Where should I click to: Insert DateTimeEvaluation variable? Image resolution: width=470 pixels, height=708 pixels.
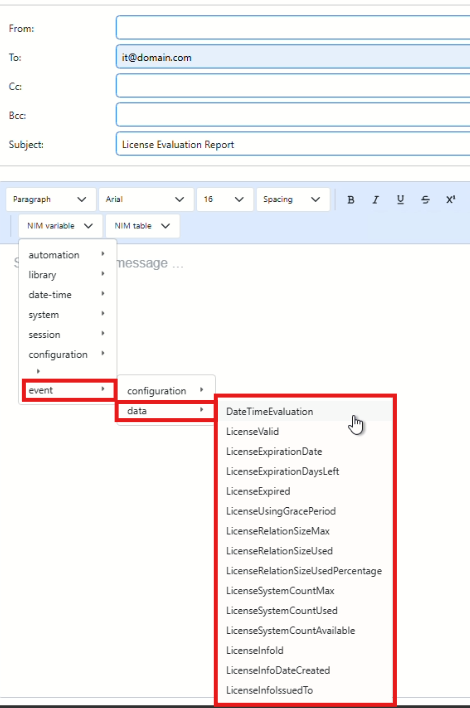tap(305, 411)
